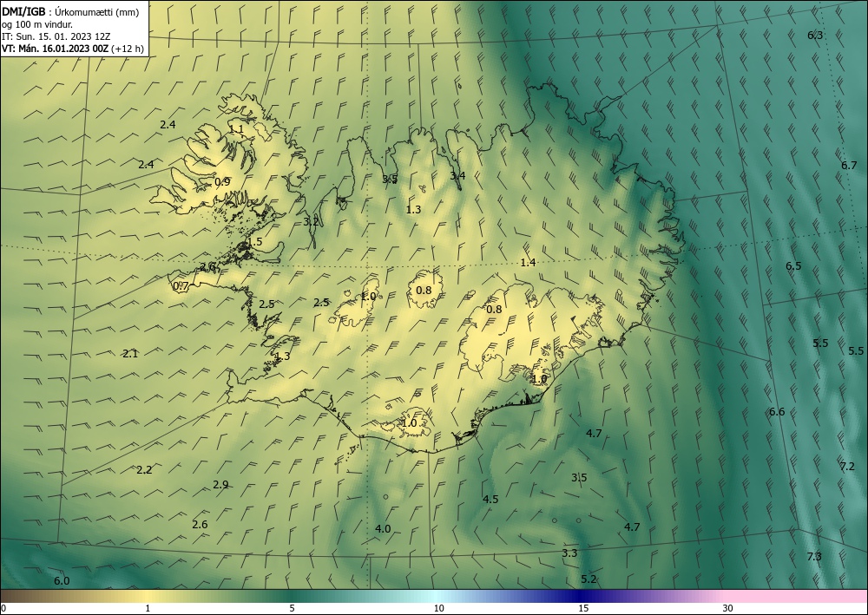The width and height of the screenshot is (868, 615).
Task: Click the 3.2 value on the map
Action: 311,222
